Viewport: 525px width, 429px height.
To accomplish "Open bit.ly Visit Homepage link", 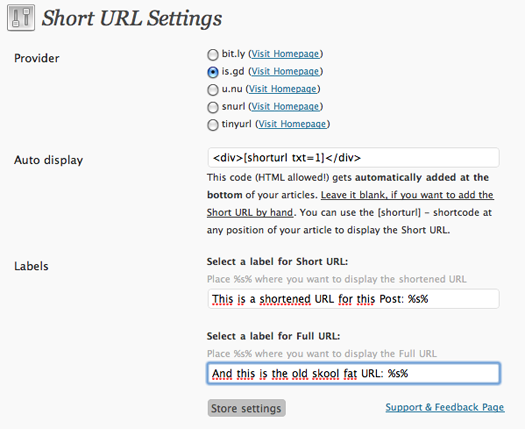I will (x=285, y=54).
